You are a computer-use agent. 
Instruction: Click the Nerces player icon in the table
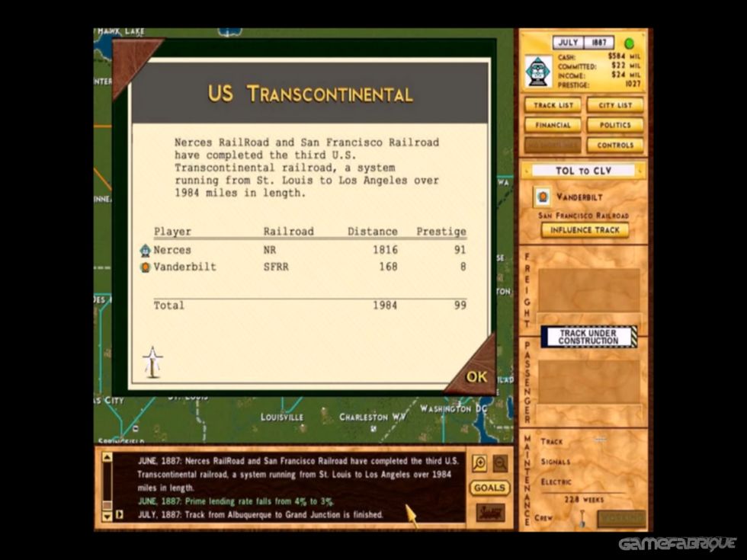[x=146, y=250]
